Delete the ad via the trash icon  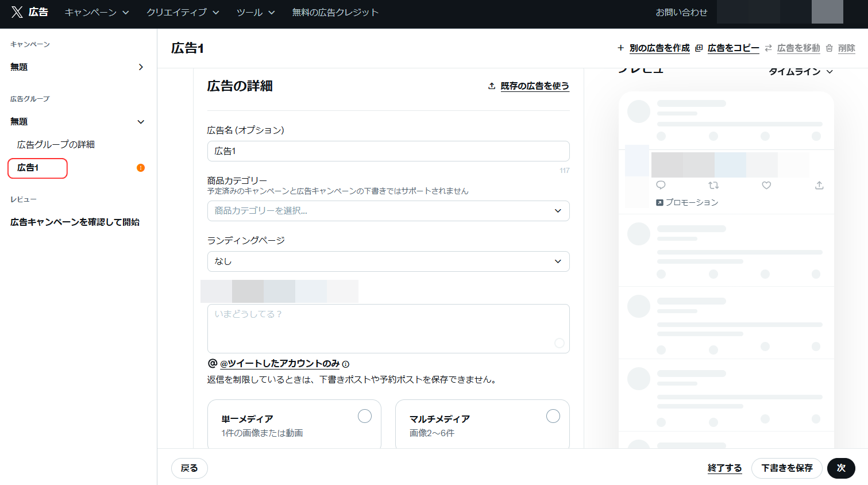click(x=829, y=48)
